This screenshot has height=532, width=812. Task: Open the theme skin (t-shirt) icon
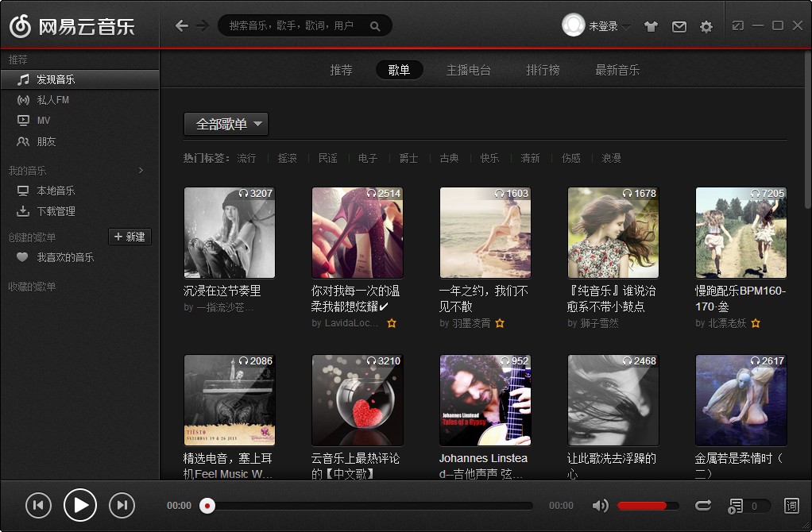point(651,25)
